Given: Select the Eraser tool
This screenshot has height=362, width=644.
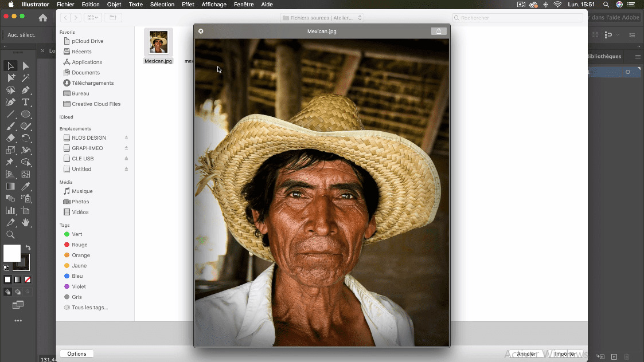Looking at the screenshot, I should pyautogui.click(x=10, y=138).
